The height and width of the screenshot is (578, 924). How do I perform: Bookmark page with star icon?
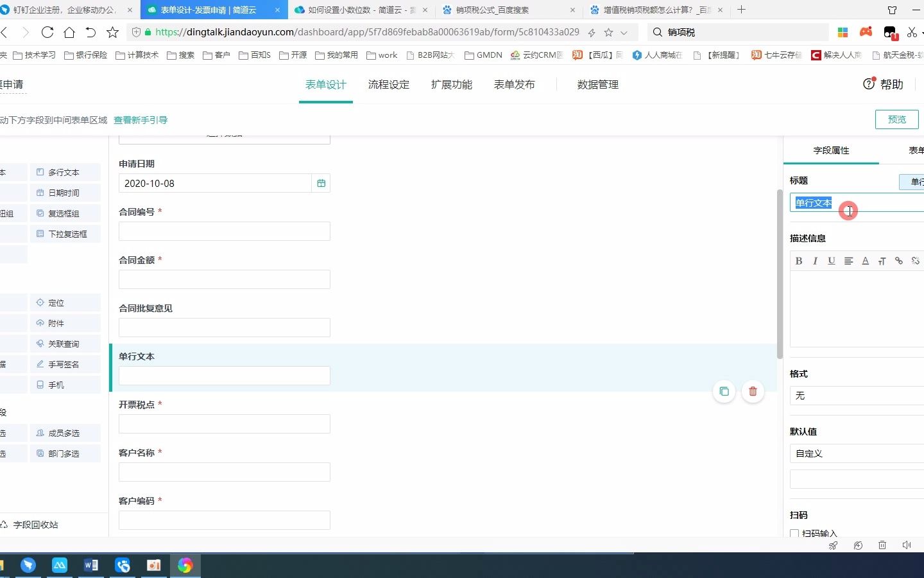112,32
